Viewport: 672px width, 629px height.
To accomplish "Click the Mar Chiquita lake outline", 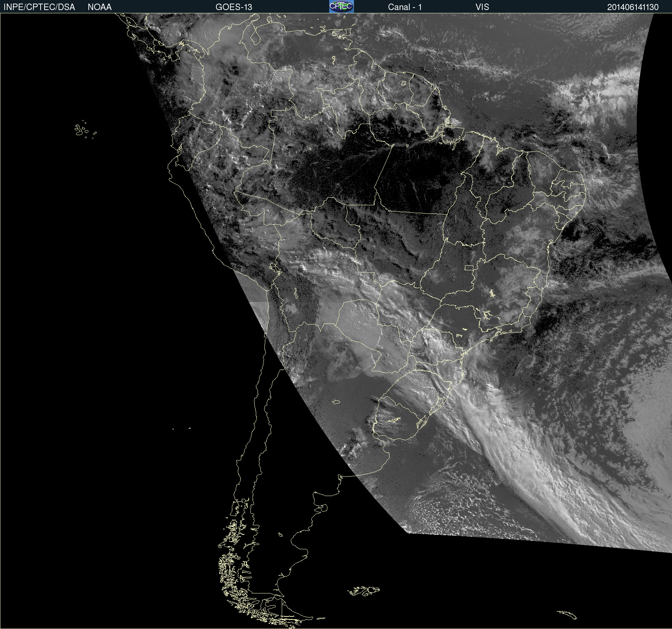I will tap(336, 402).
